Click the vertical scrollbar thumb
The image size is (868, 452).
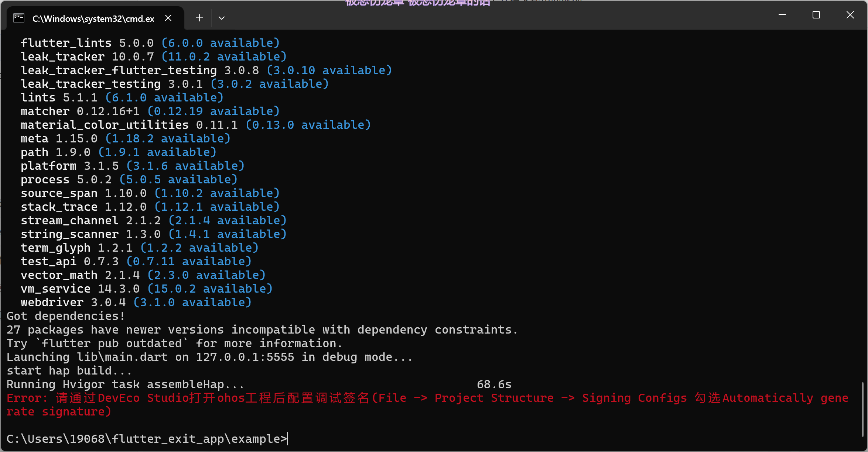(x=864, y=409)
